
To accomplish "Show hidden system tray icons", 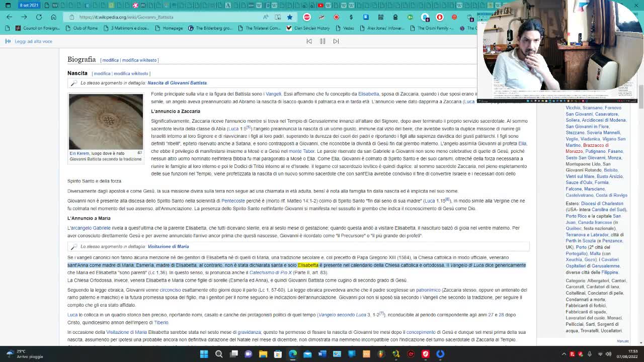I will (564, 354).
